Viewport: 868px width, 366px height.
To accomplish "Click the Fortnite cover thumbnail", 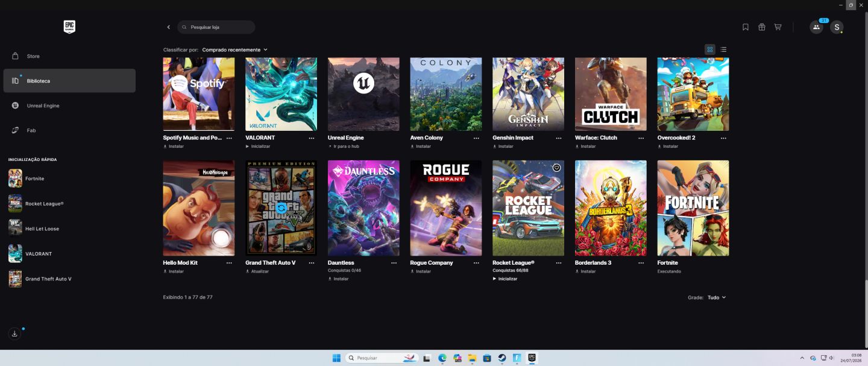I will (693, 208).
